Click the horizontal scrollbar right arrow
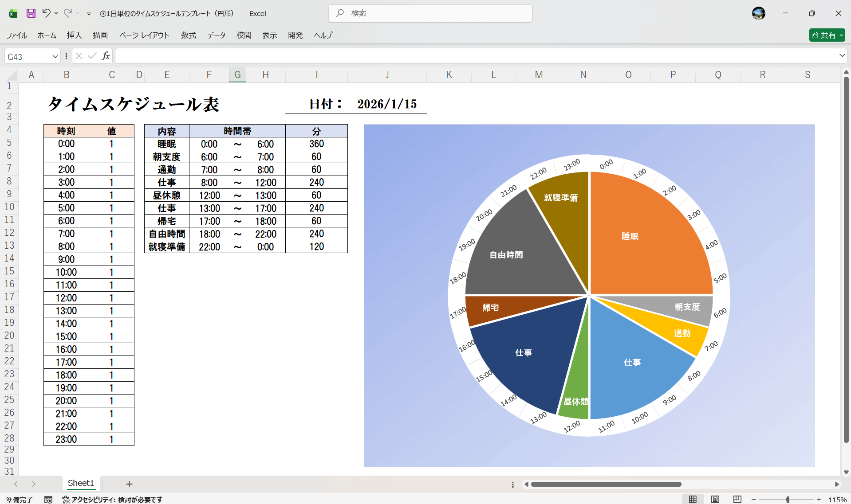This screenshot has width=851, height=504. click(837, 484)
